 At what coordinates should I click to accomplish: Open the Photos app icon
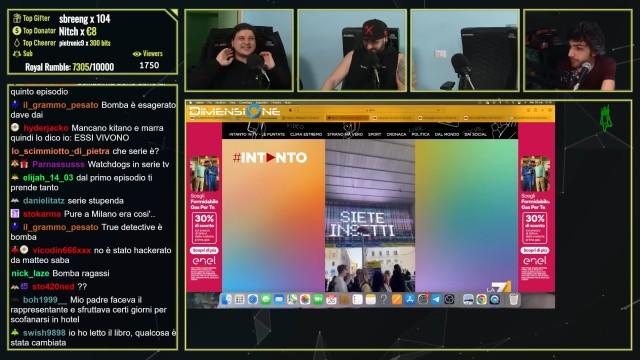click(305, 300)
